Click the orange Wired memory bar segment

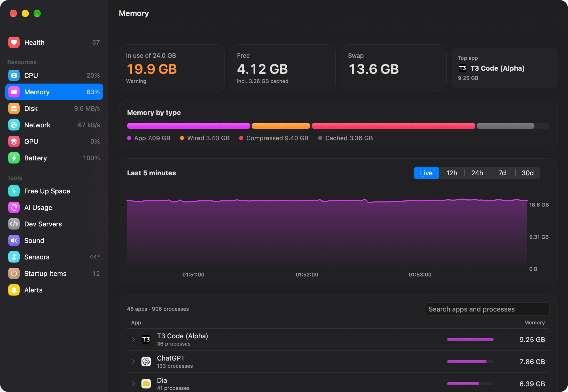point(281,126)
